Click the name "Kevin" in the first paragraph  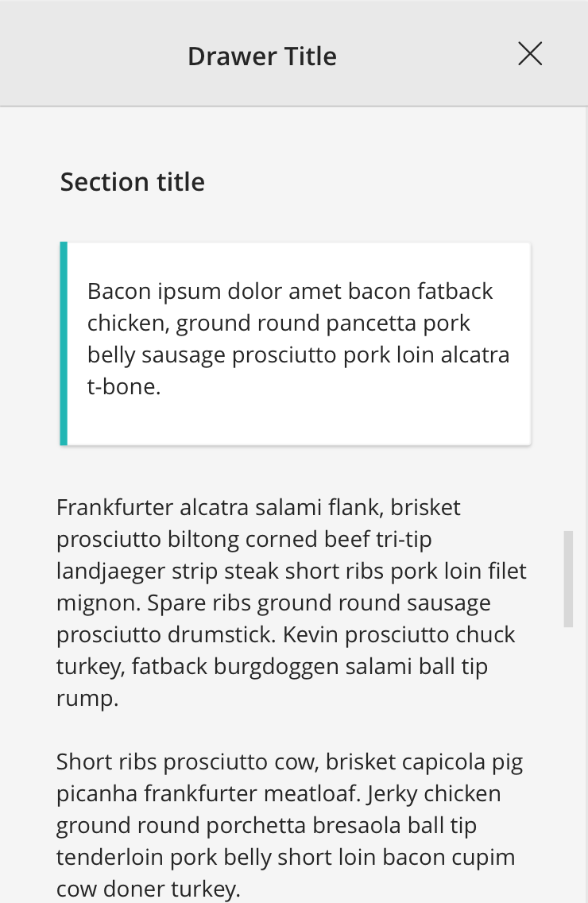click(x=405, y=634)
